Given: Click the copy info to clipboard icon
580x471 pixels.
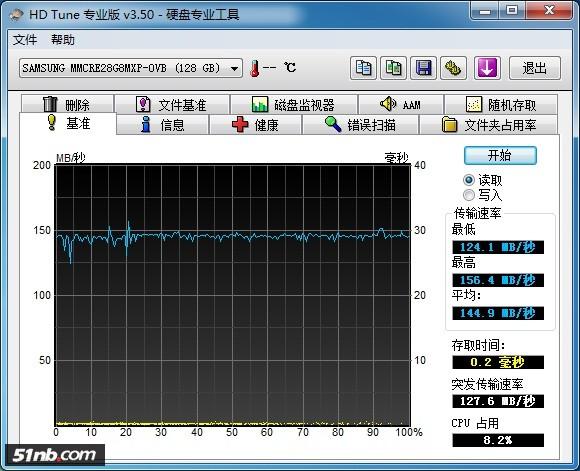Looking at the screenshot, I should [363, 68].
